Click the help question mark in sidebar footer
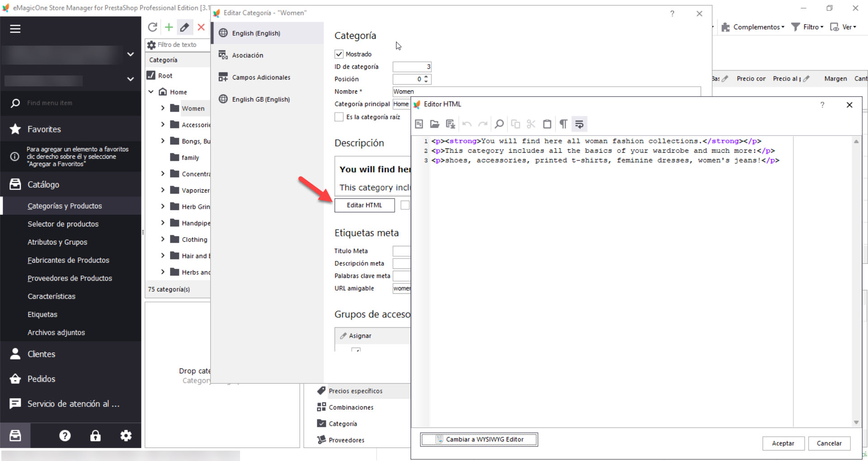Screen dimensions: 868x461 coord(65,435)
